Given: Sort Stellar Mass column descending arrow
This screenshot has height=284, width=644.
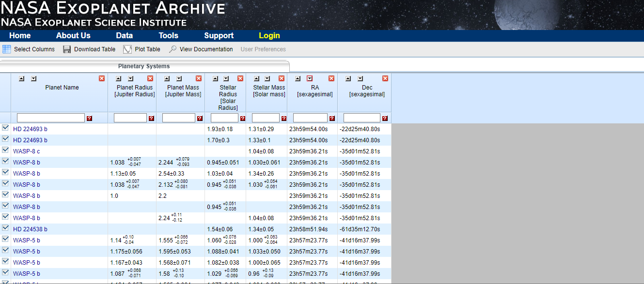Looking at the screenshot, I should (269, 78).
